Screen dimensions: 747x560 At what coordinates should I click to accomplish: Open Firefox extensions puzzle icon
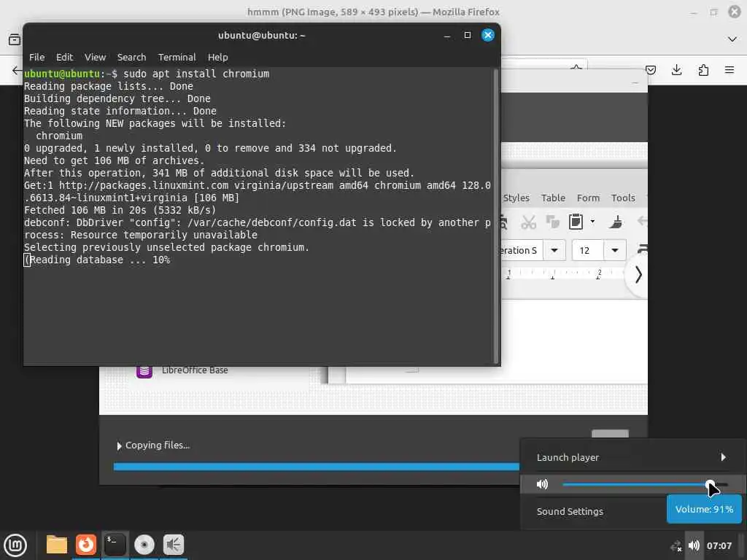(703, 70)
